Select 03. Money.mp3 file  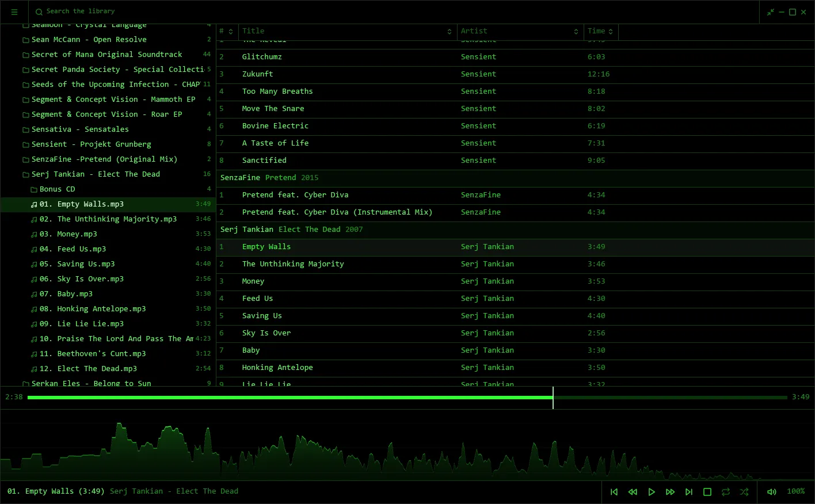coord(108,234)
